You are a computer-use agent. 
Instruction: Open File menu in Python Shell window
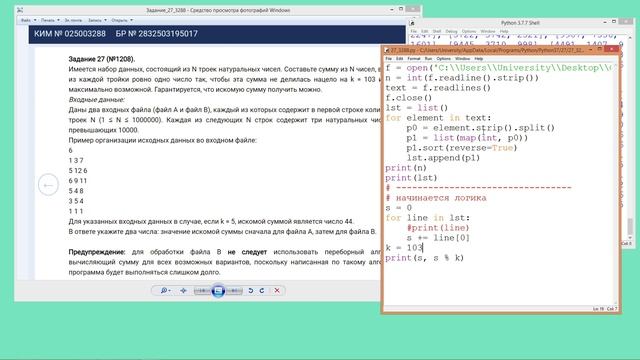(x=413, y=31)
